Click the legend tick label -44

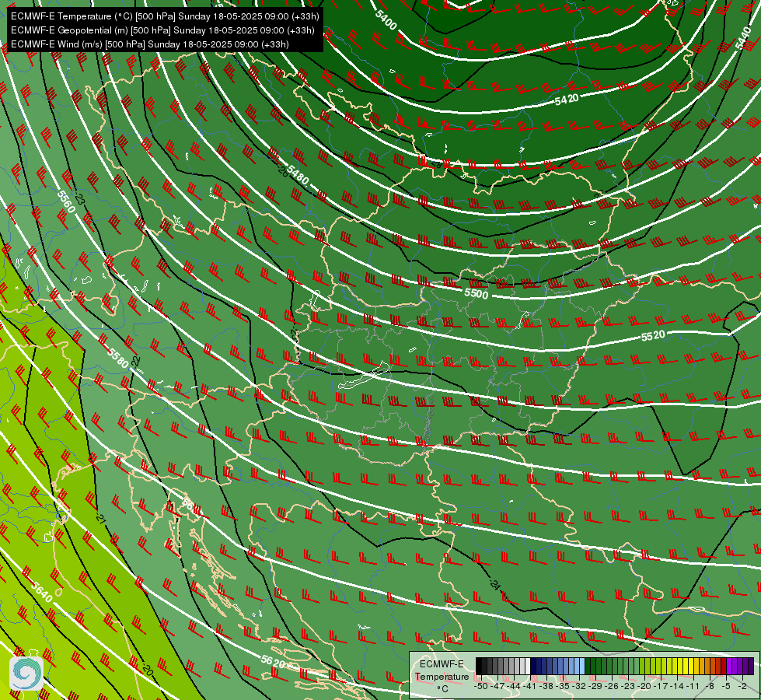point(514,687)
